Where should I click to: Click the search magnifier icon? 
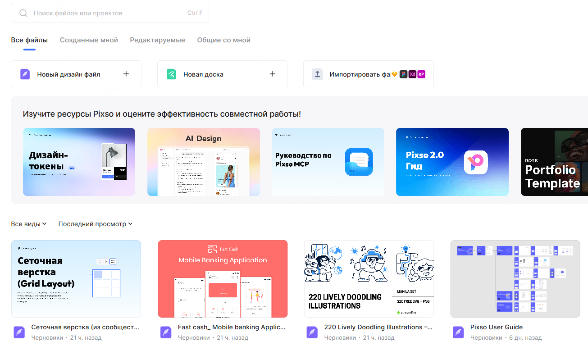click(x=23, y=13)
